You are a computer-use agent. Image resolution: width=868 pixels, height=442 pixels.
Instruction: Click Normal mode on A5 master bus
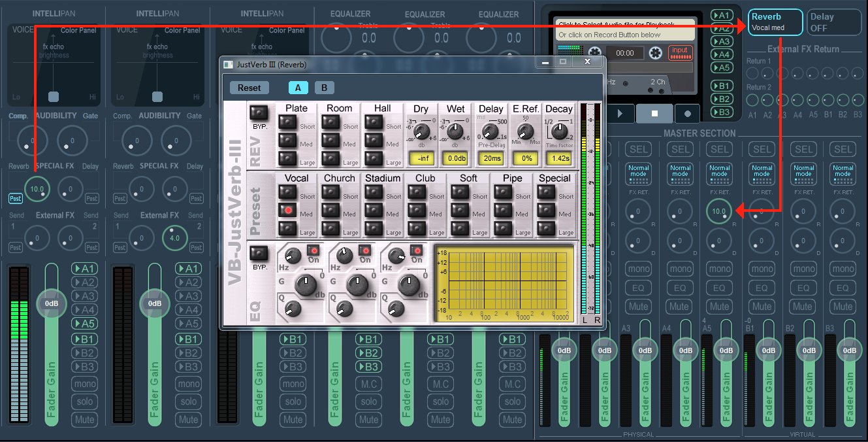pos(719,172)
